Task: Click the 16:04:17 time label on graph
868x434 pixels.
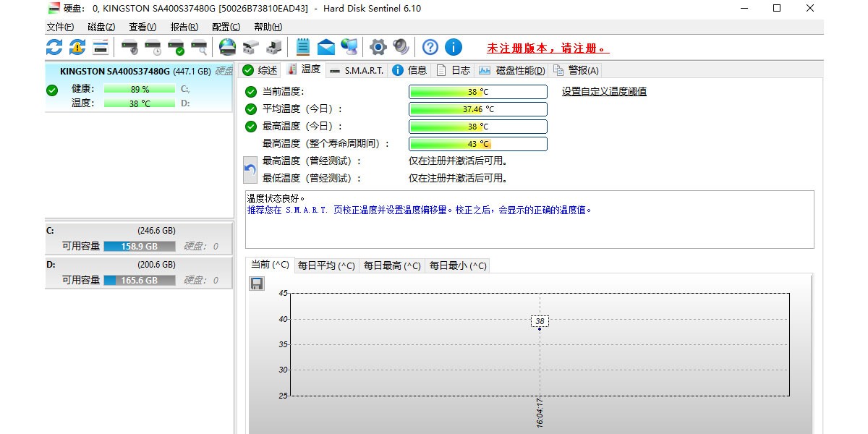Action: [x=540, y=412]
